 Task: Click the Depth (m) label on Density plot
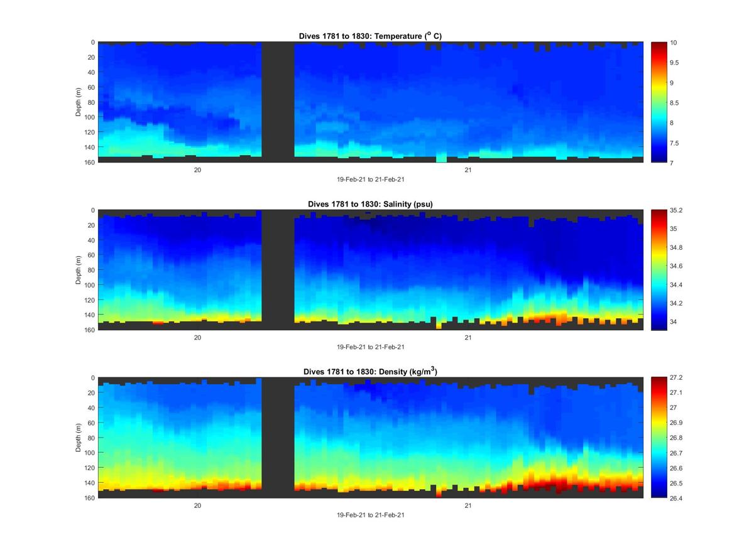[x=79, y=438]
